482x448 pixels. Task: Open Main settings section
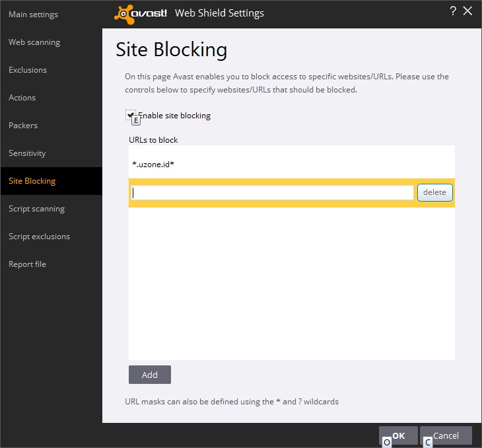33,15
